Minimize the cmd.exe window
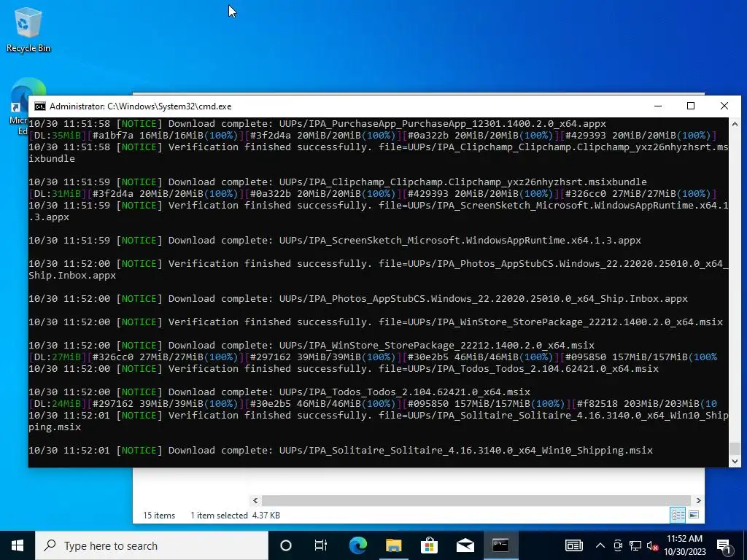The height and width of the screenshot is (560, 747). point(658,106)
